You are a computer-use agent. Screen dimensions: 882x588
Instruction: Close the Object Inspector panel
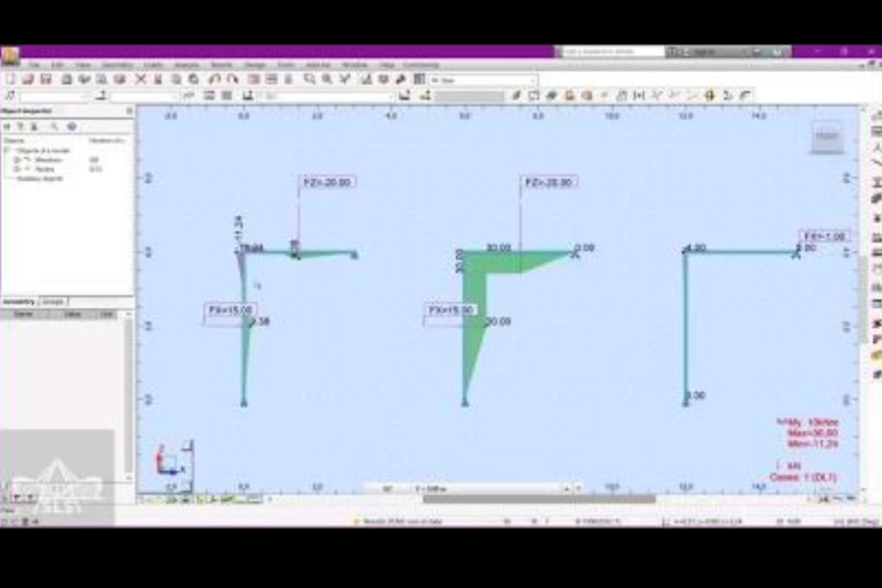(129, 111)
